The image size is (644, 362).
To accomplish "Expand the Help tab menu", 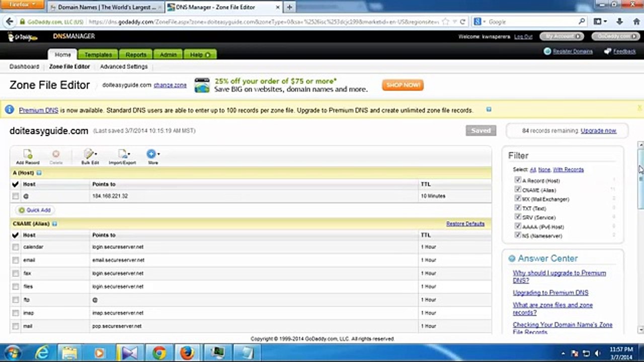I will (200, 54).
